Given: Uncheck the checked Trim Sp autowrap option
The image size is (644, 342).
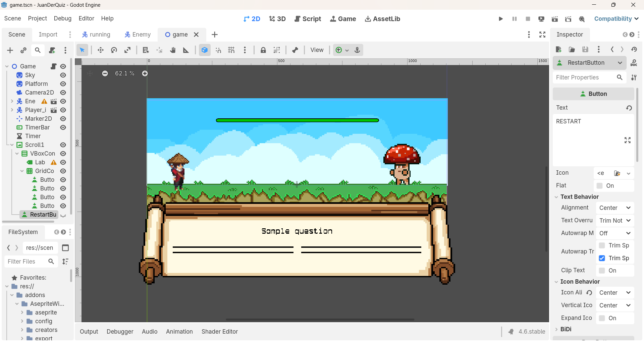Looking at the screenshot, I should point(602,258).
